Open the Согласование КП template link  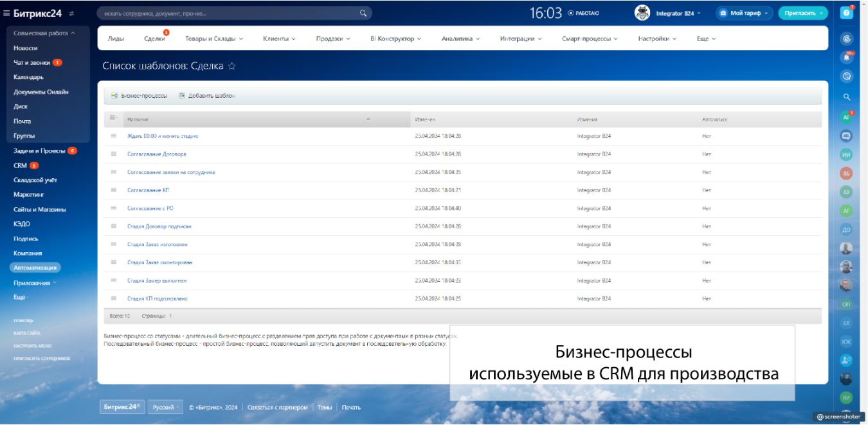tap(148, 190)
